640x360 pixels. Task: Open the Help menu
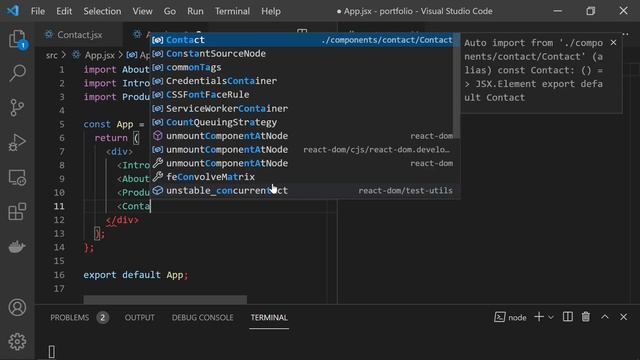271,11
